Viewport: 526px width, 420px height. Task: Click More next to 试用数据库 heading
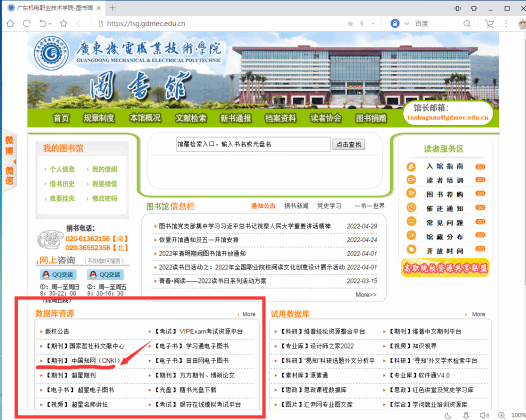pos(478,314)
